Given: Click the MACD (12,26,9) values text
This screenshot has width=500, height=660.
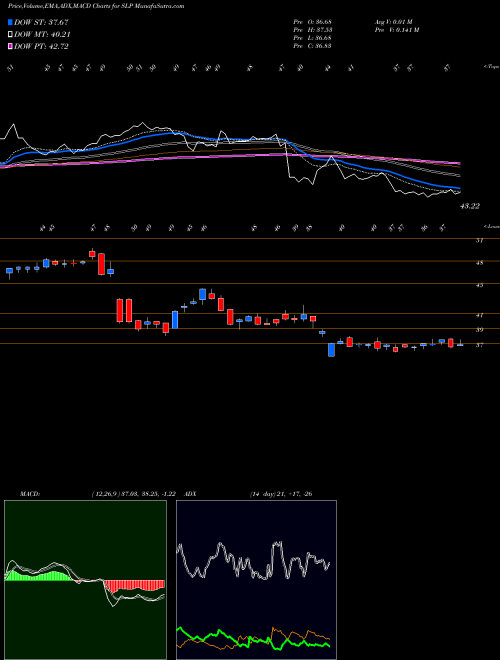Looking at the screenshot, I should (x=136, y=494).
